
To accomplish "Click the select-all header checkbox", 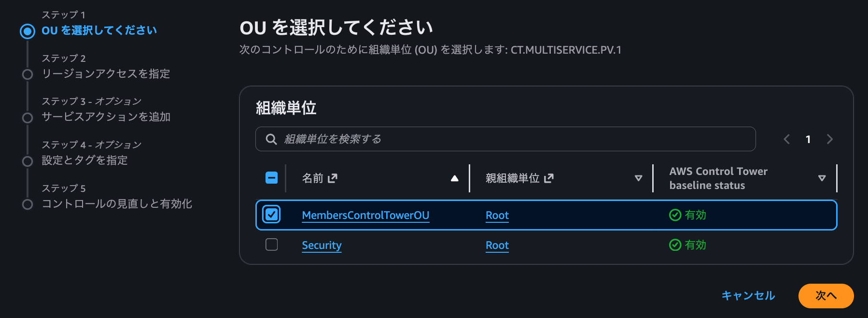I will pos(271,178).
